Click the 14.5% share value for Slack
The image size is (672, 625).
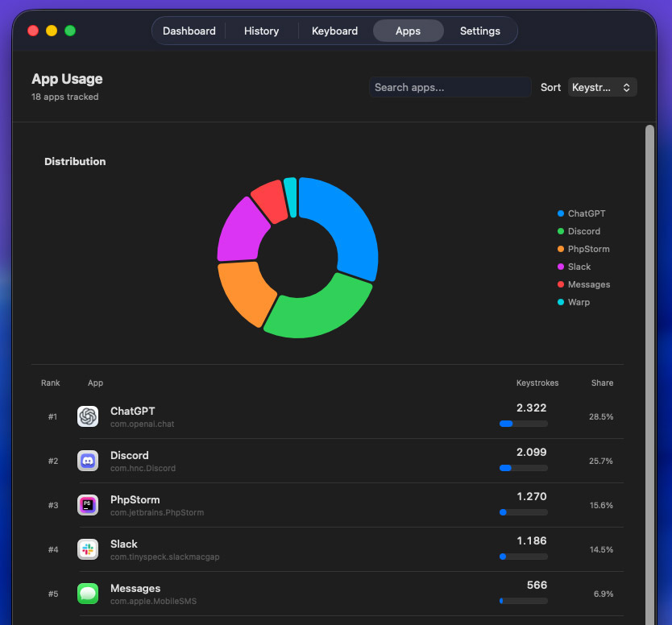[x=601, y=549]
